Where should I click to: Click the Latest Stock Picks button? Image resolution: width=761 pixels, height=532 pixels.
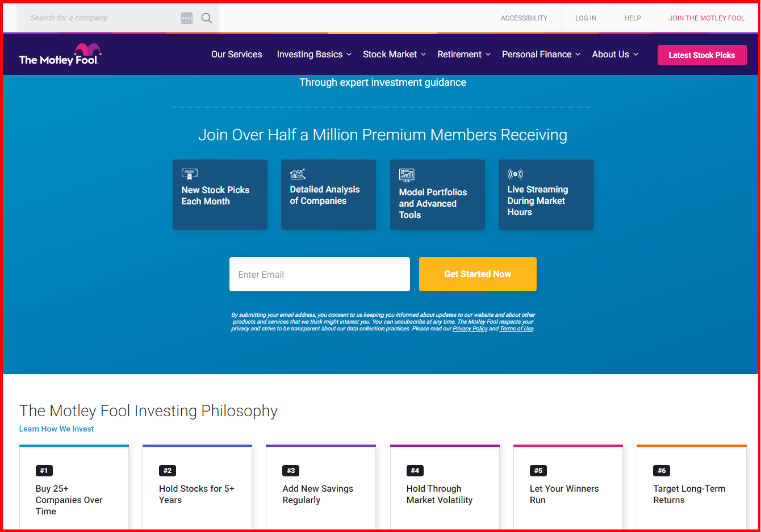(x=702, y=55)
